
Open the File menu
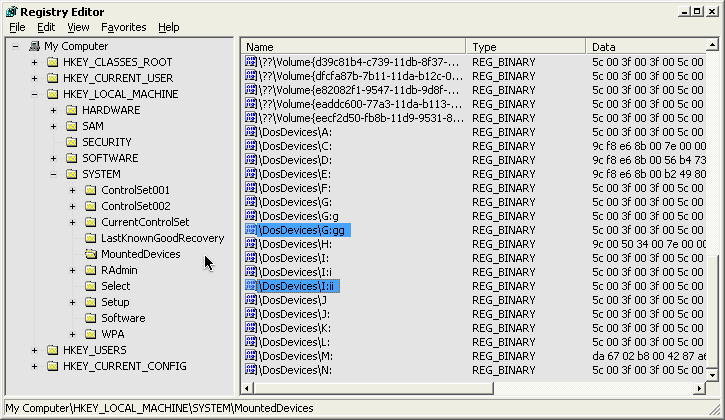pos(17,27)
